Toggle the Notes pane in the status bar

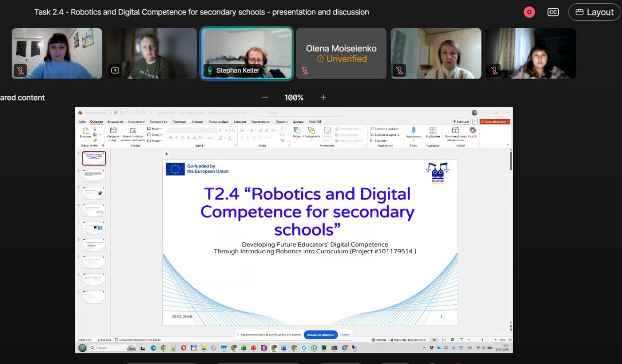[x=380, y=340]
